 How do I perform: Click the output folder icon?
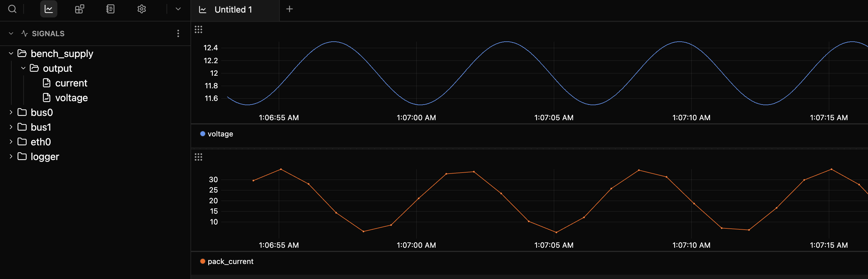34,68
